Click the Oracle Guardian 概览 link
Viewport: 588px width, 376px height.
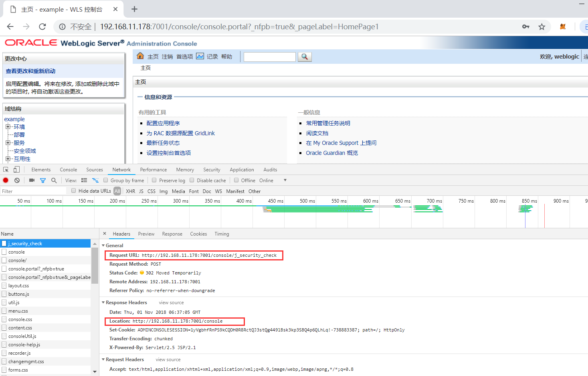coord(332,153)
